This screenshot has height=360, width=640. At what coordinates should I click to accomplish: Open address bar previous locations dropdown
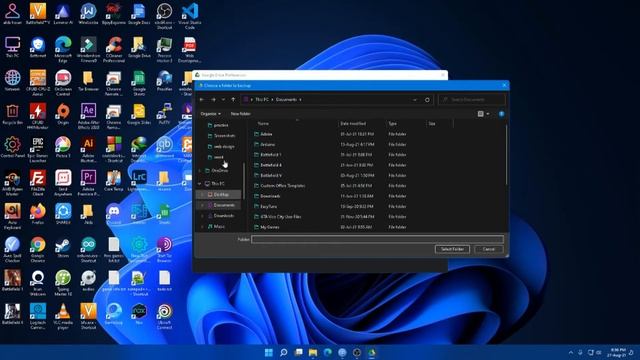tap(415, 100)
